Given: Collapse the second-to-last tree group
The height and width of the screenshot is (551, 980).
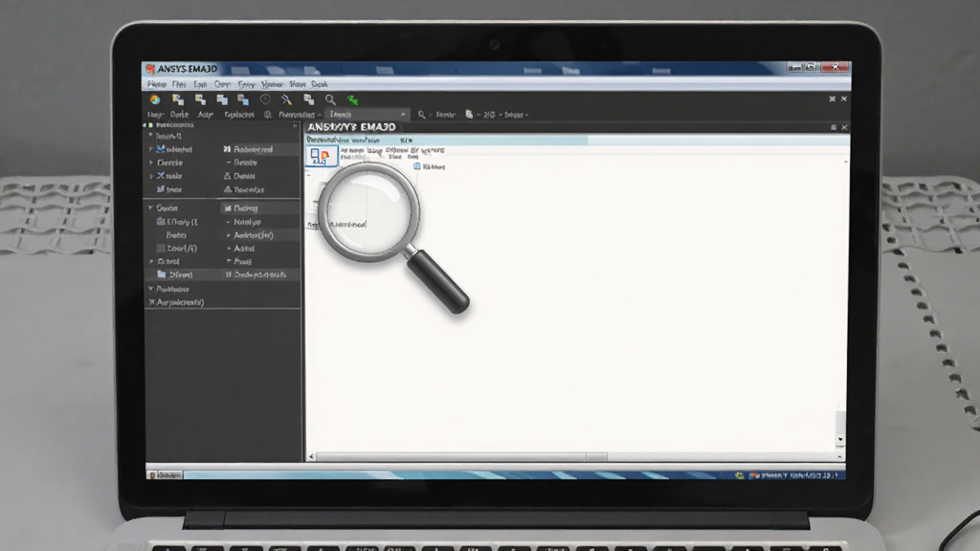Looking at the screenshot, I should tap(150, 289).
